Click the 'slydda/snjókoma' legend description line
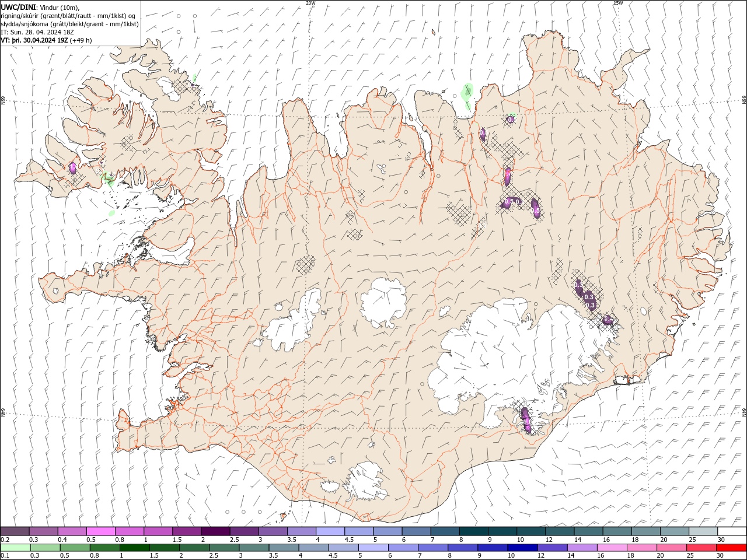This screenshot has width=747, height=560. pyautogui.click(x=69, y=24)
